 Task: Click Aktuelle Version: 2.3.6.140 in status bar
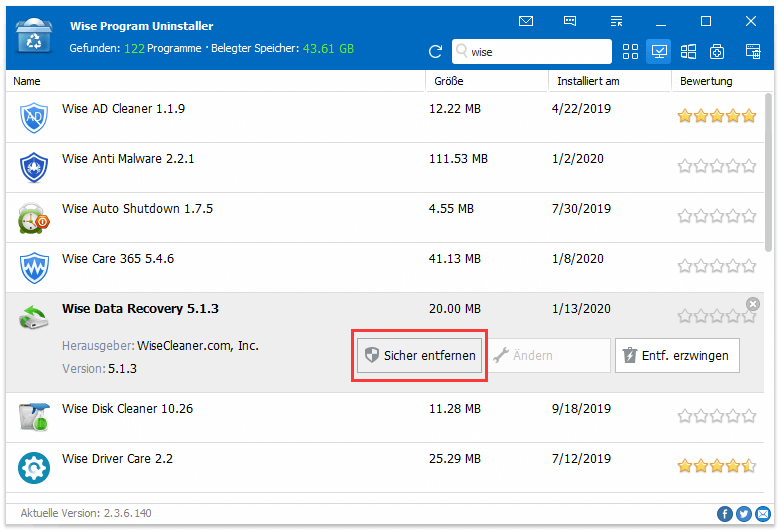(x=86, y=513)
